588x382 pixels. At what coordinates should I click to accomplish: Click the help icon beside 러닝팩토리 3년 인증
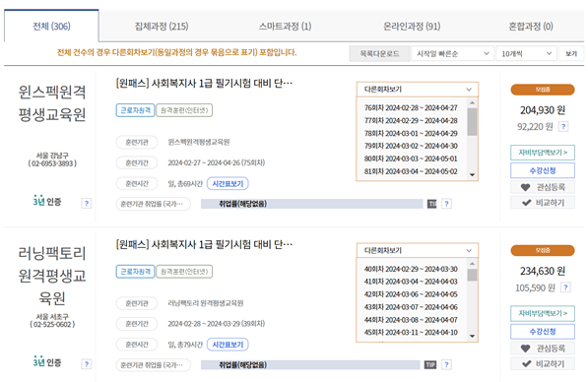click(x=87, y=364)
